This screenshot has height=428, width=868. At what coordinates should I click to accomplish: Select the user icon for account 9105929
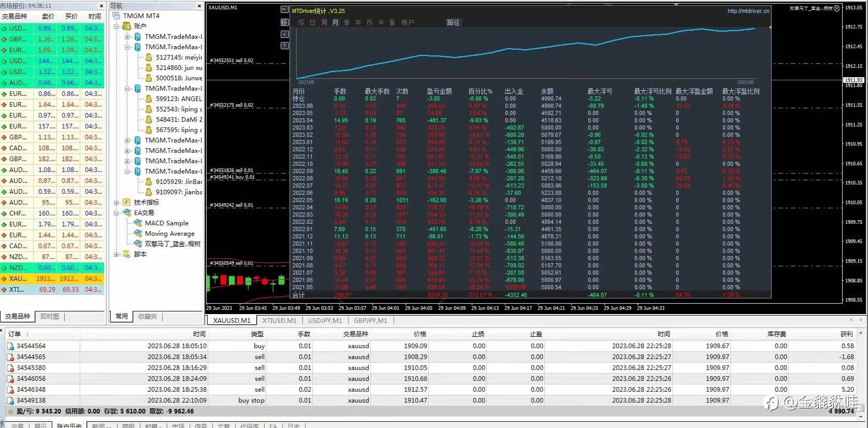(149, 181)
